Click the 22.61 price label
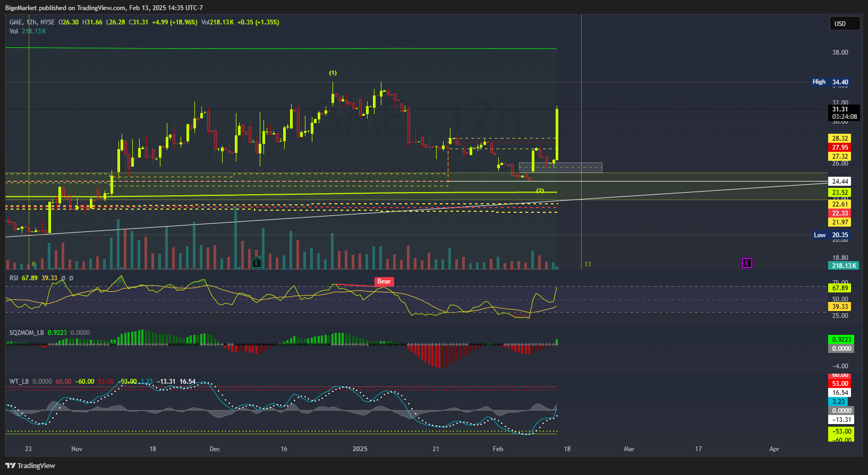The image size is (868, 475). [x=839, y=204]
